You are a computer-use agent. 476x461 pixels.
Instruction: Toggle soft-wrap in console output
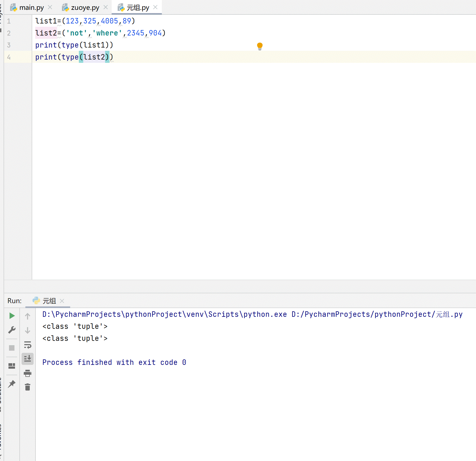pyautogui.click(x=28, y=345)
